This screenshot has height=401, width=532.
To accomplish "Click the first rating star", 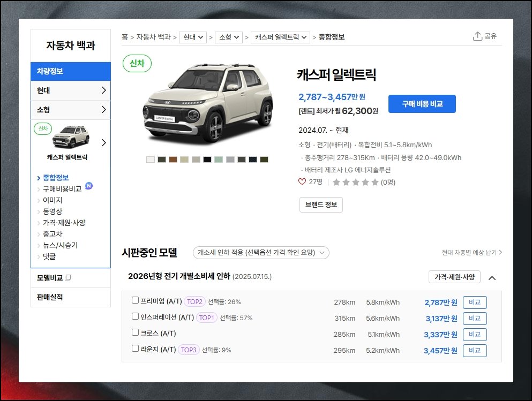I will click(x=336, y=183).
